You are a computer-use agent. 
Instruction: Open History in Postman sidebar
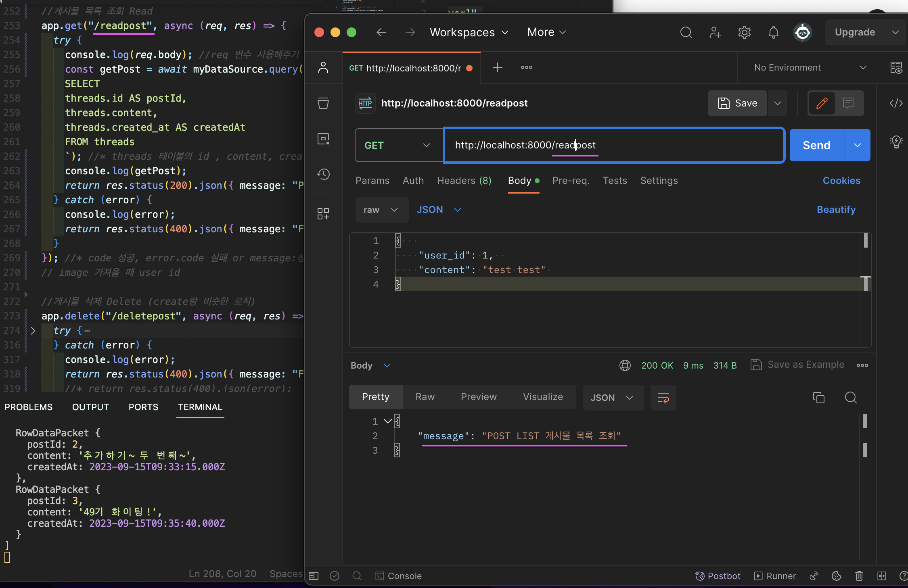(323, 174)
